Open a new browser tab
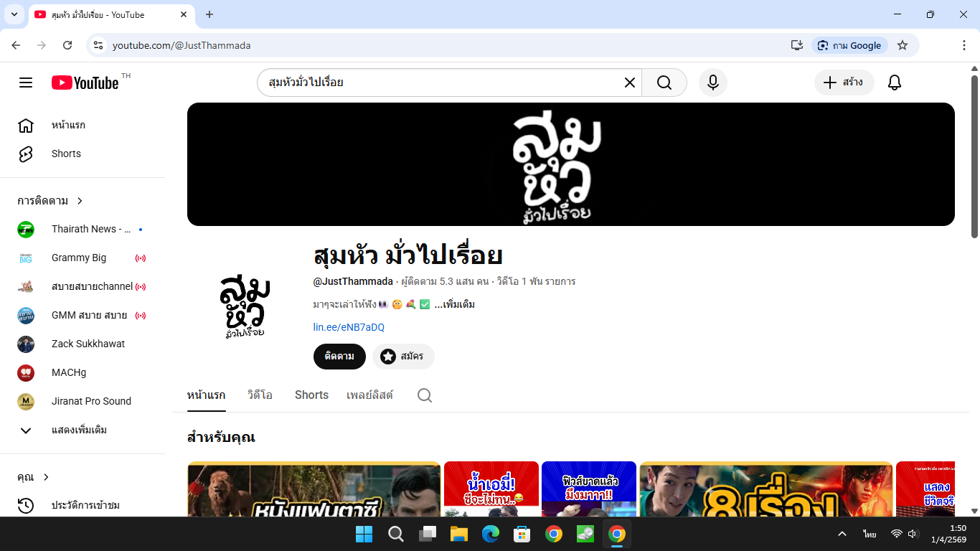This screenshot has height=551, width=980. (209, 14)
